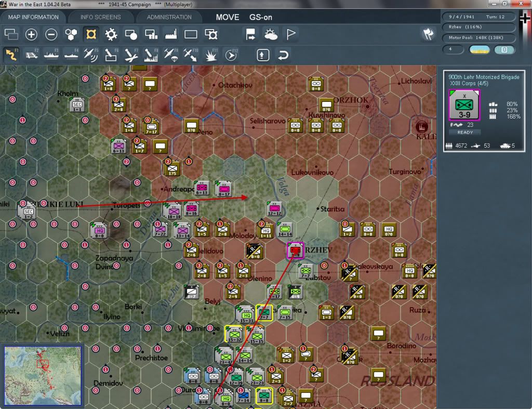Select the F3 ship mode icon
Screen dimensions: 532x409
51,55
